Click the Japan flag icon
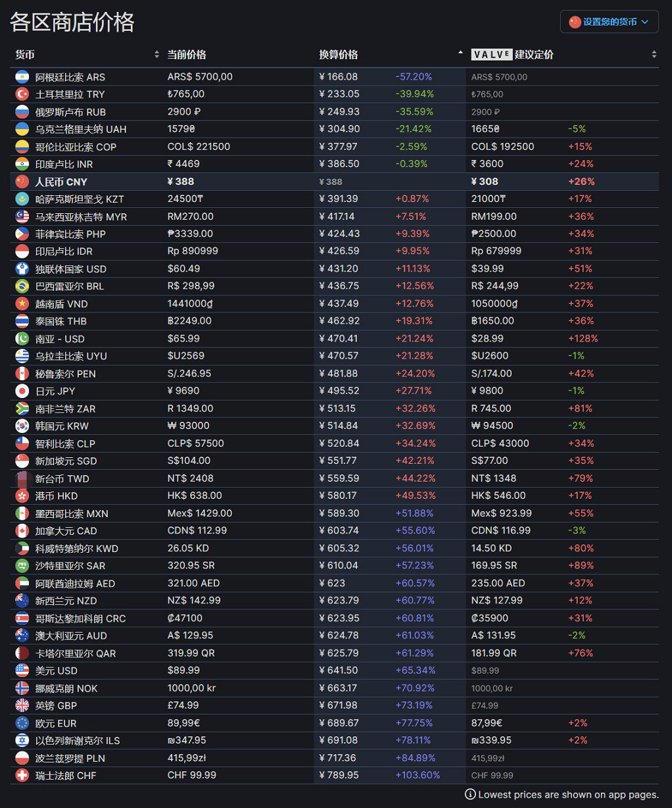 pyautogui.click(x=22, y=391)
